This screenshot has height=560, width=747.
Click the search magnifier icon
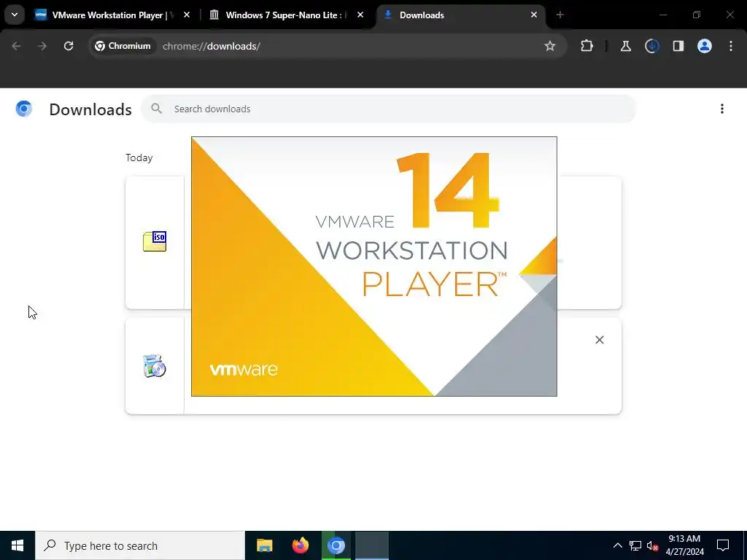[x=156, y=109]
